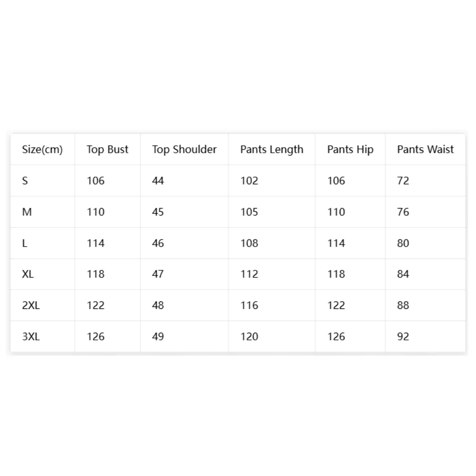Viewport: 476px width, 476px height.
Task: Select Top Shoulder value 49
Action: point(158,337)
